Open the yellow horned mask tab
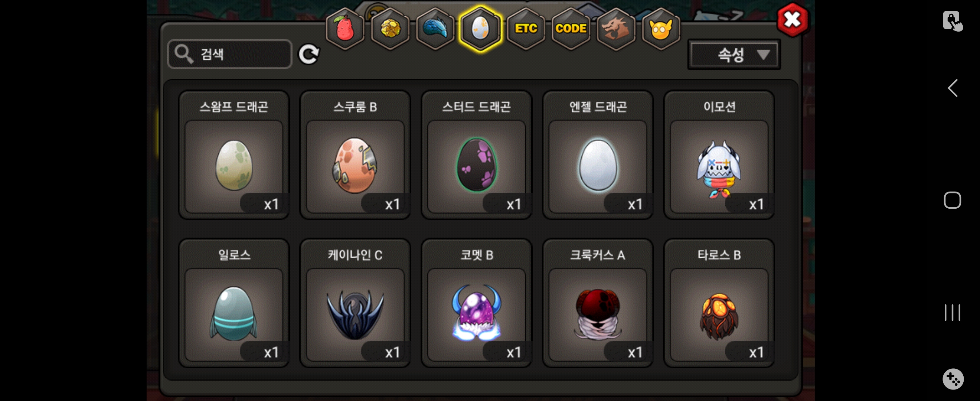Screen dimensions: 980x401 (x=661, y=29)
